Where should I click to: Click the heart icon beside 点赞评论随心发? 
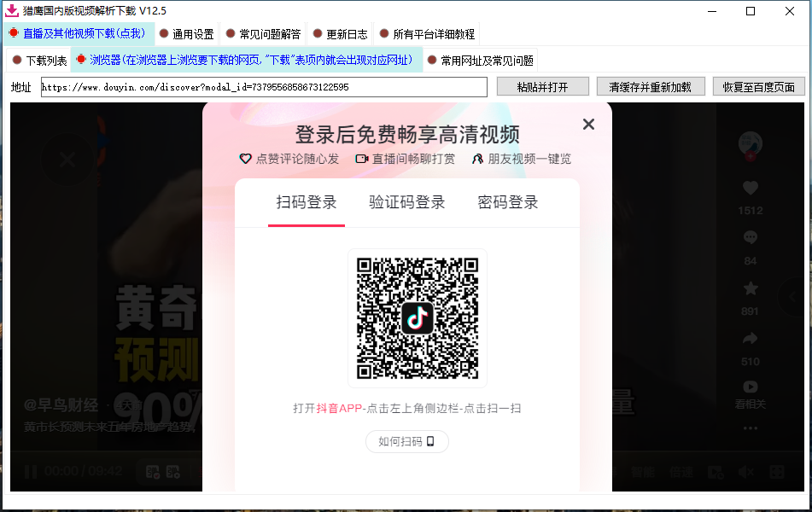coord(245,159)
